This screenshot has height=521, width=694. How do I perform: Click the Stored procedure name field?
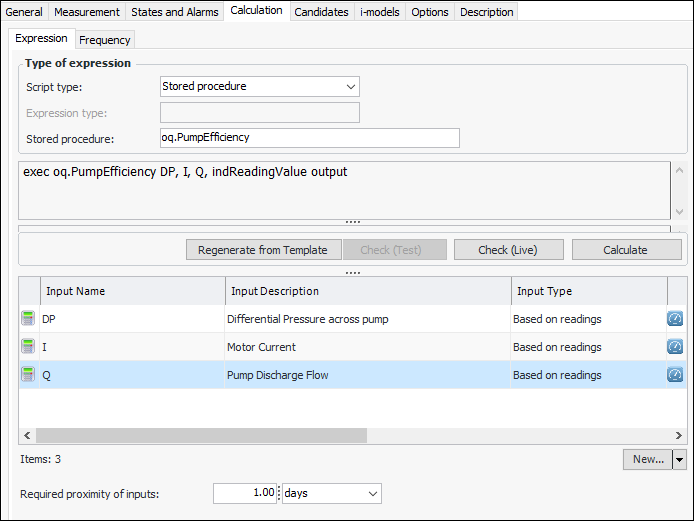[309, 138]
